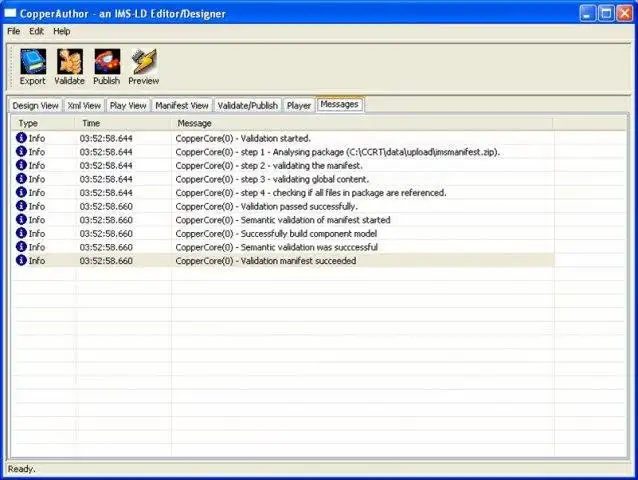Click info icon on step 4 row
Image resolution: width=638 pixels, height=480 pixels.
pyautogui.click(x=21, y=192)
